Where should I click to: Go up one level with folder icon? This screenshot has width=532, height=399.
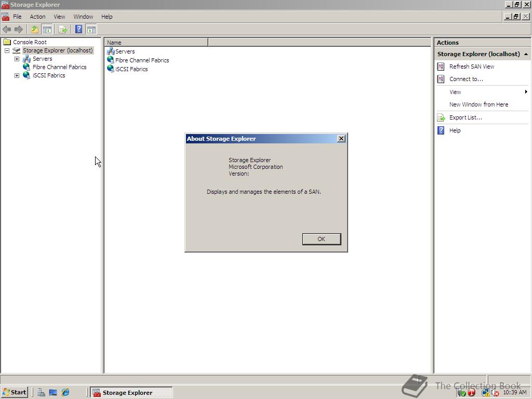(35, 30)
